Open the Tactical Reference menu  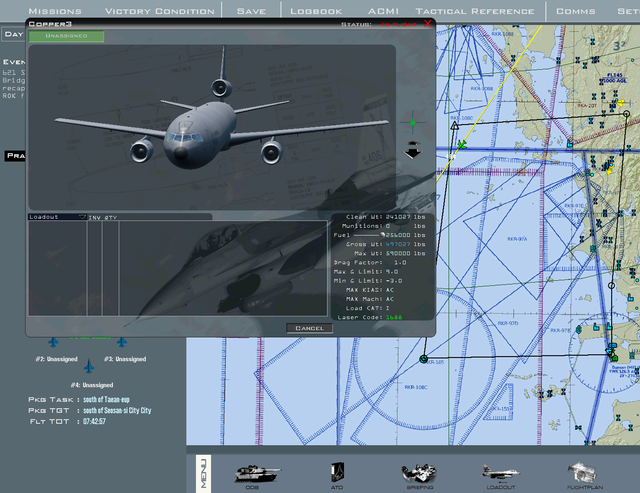coord(475,11)
